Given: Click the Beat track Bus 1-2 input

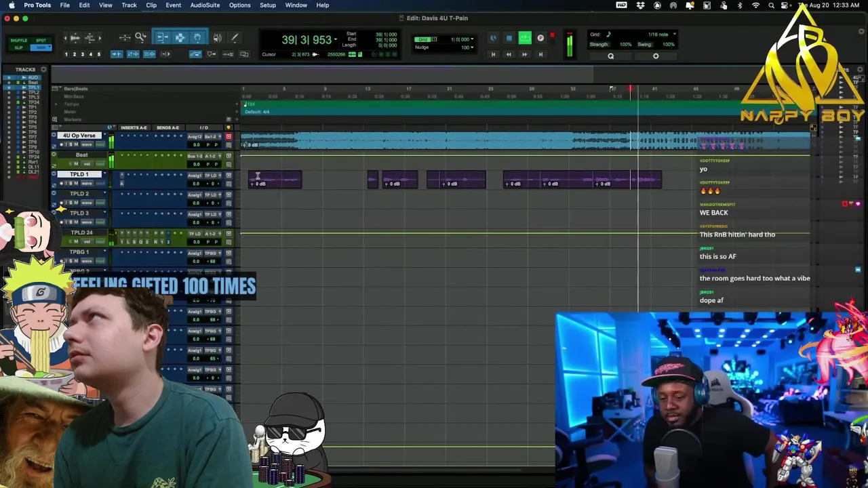Looking at the screenshot, I should 195,156.
